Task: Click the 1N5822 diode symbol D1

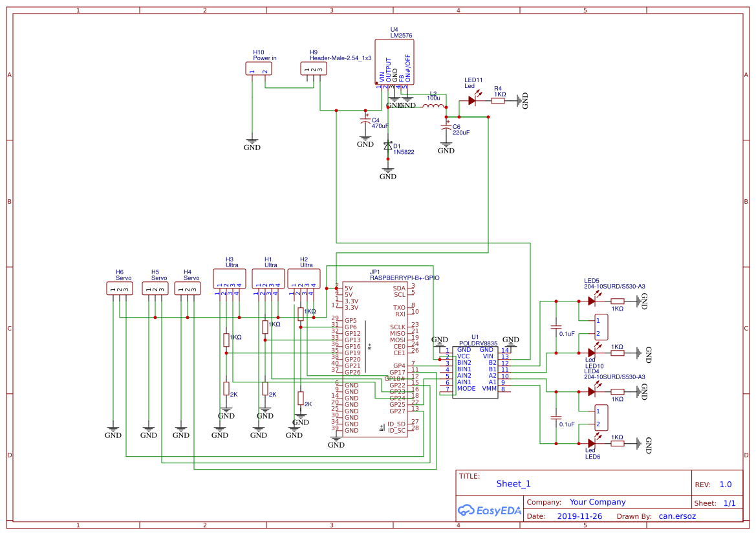Action: pyautogui.click(x=388, y=147)
